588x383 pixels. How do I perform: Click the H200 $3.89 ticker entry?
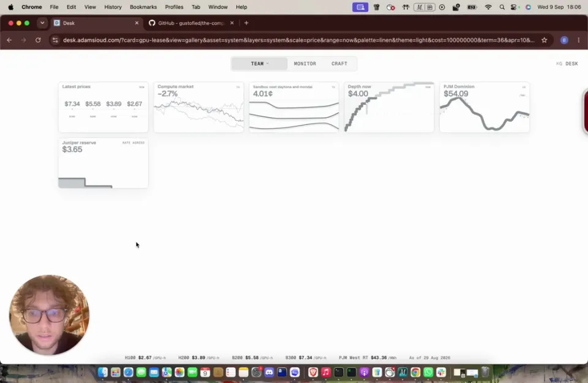198,357
